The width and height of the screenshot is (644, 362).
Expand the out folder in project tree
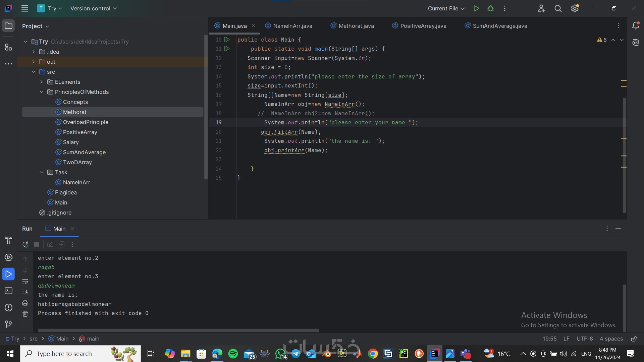pyautogui.click(x=34, y=62)
